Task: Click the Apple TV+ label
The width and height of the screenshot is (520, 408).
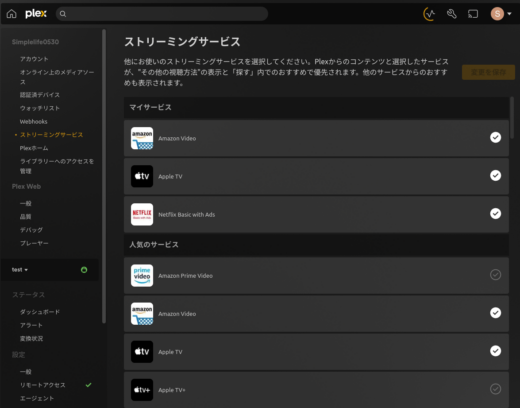Action: coord(172,390)
